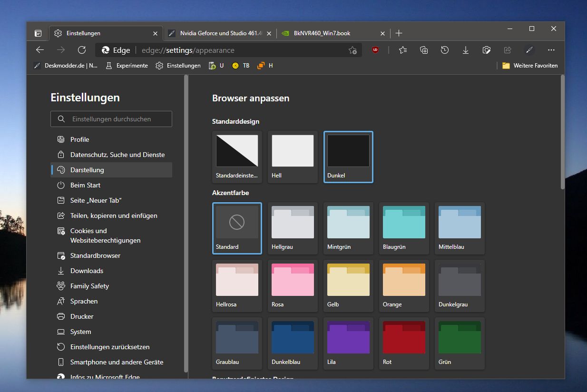Click the pen-shaped icon in the toolbar

(x=528, y=50)
